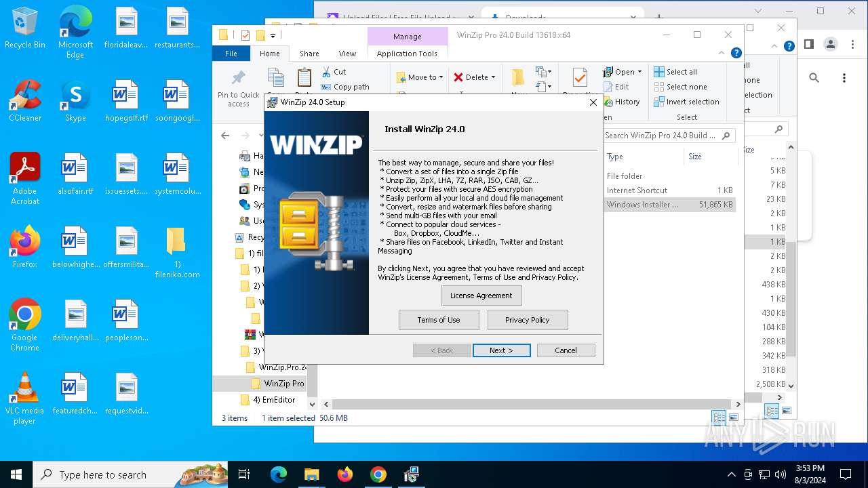Click Copy path in ribbon

(345, 87)
